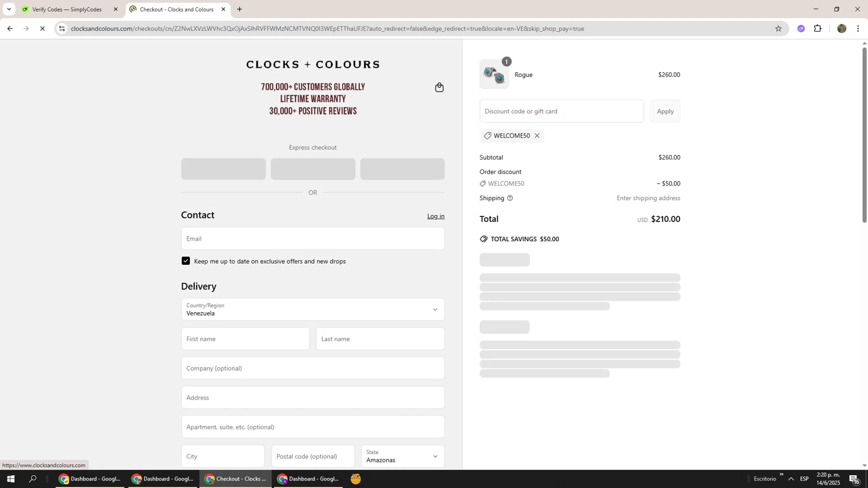Expand the Country/Region dropdown
Viewport: 868px width, 488px height.
[313, 309]
